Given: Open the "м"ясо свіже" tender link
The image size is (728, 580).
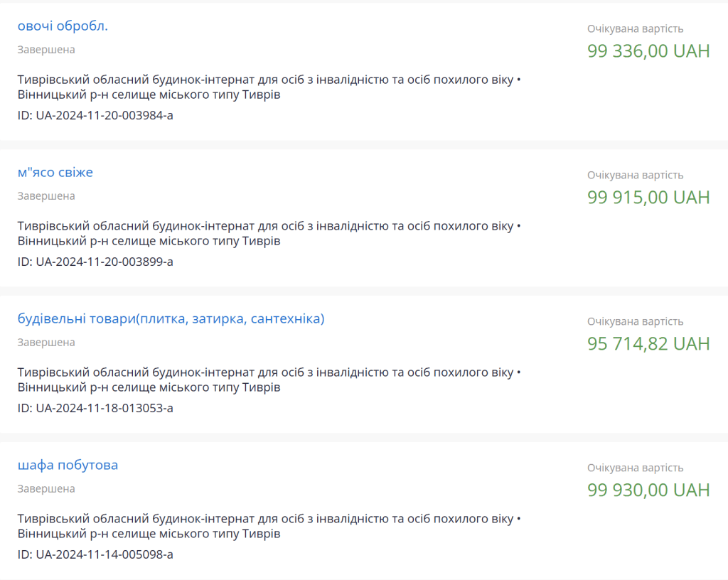Looking at the screenshot, I should pos(55,173).
